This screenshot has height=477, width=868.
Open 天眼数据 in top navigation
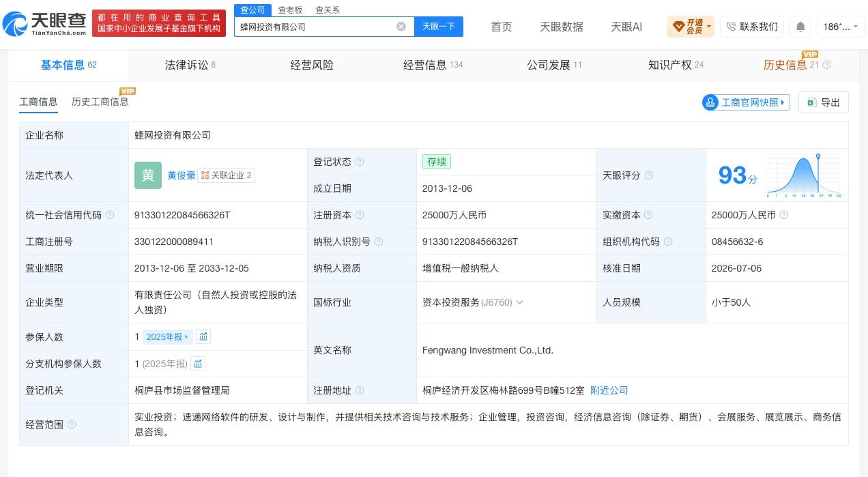pos(562,27)
